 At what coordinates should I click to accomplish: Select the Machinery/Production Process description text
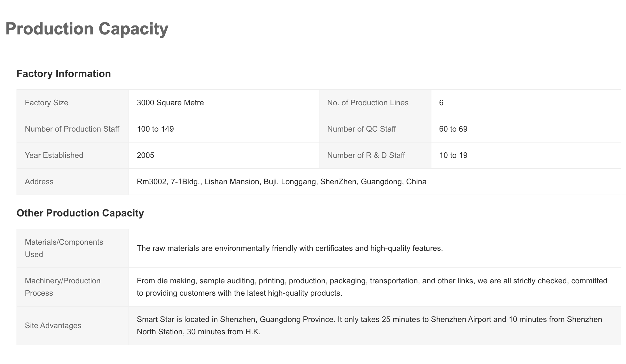tap(372, 287)
